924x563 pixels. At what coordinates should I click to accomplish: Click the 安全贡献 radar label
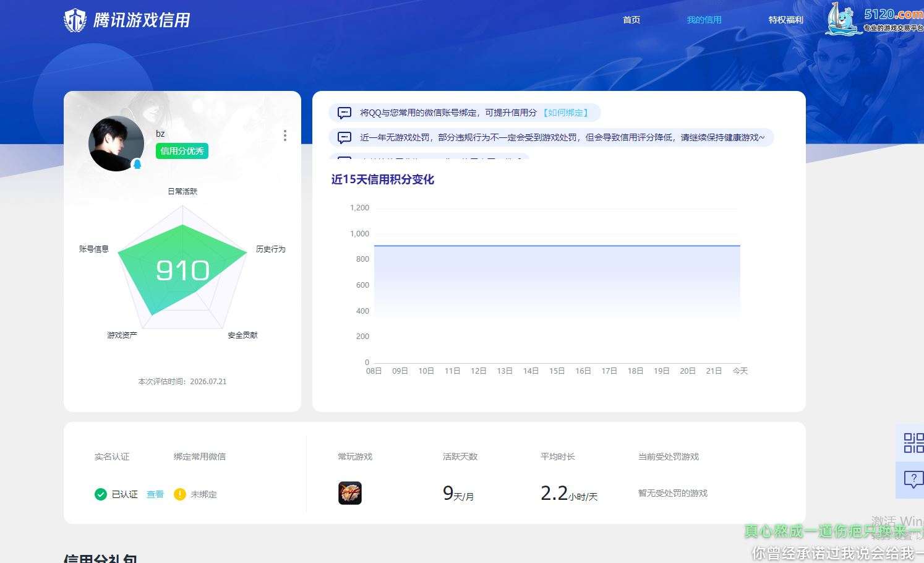[242, 335]
